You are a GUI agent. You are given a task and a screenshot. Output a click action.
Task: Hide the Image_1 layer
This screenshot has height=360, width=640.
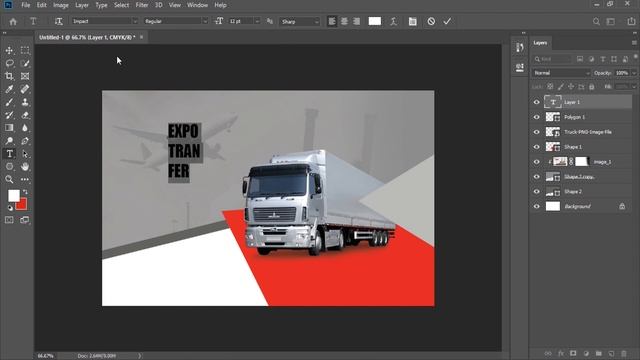536,162
